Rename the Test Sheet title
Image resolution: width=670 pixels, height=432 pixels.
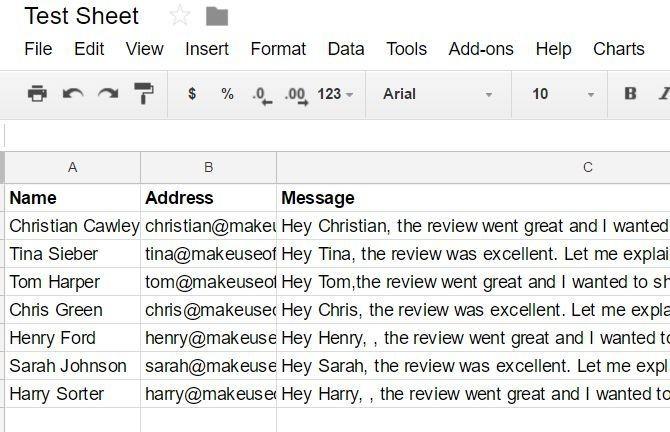[x=82, y=16]
